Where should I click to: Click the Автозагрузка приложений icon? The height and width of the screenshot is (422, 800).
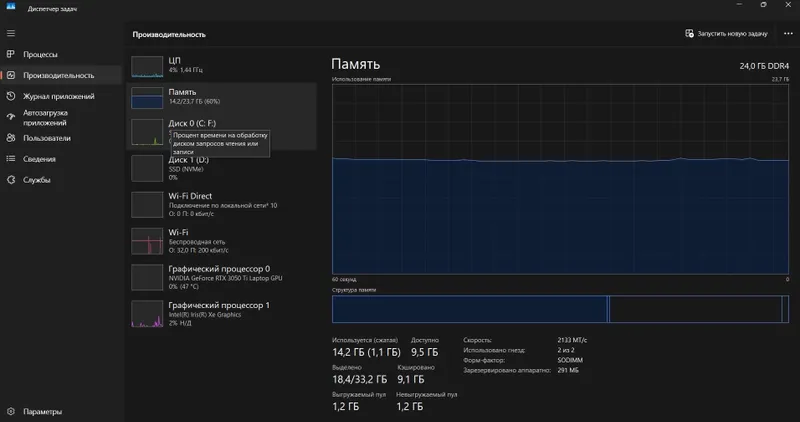click(x=11, y=117)
